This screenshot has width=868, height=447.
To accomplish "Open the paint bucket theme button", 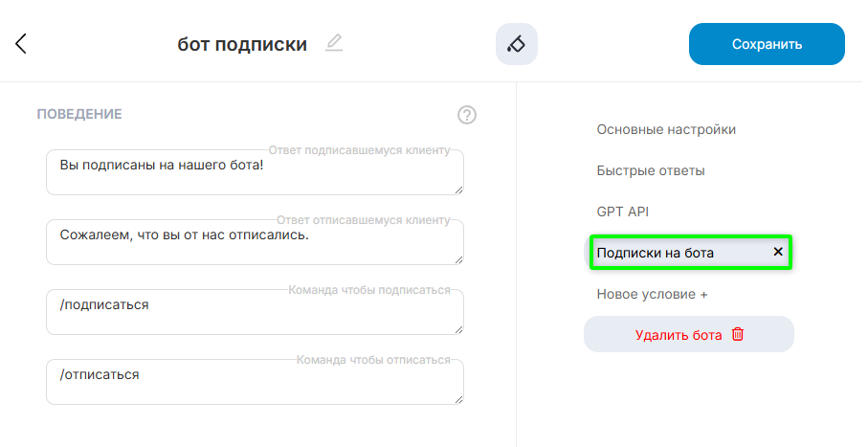I will 517,44.
